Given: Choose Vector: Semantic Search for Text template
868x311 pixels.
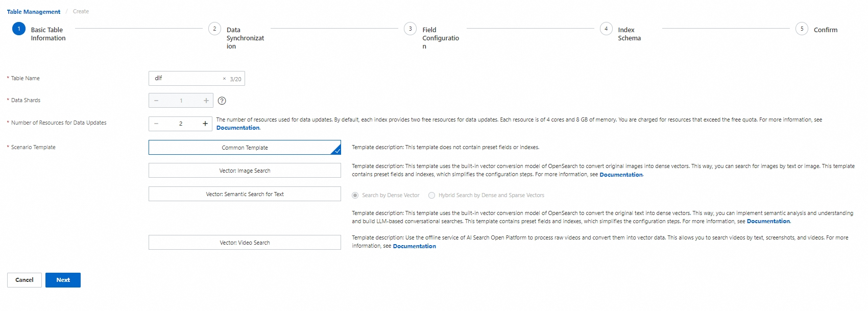Looking at the screenshot, I should click(245, 194).
